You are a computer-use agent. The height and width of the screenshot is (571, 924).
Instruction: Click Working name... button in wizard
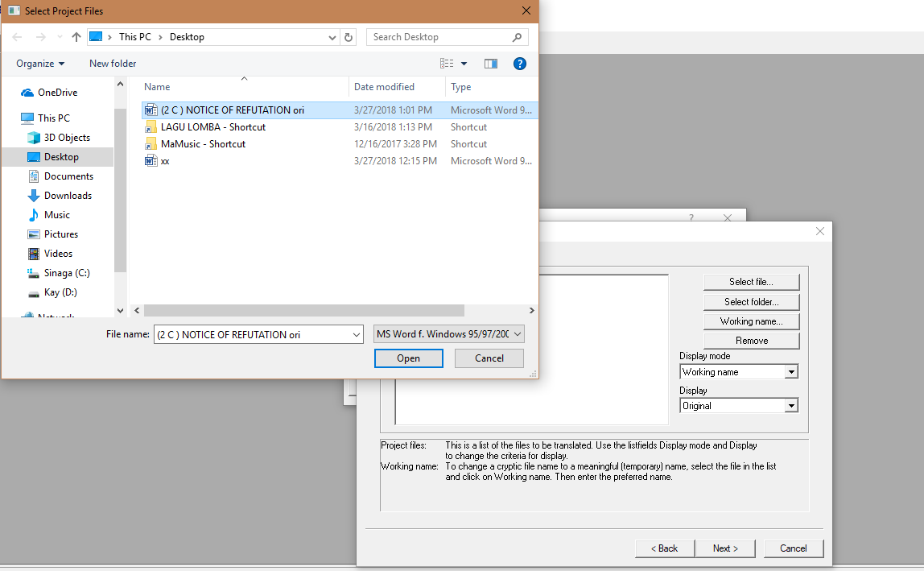(x=751, y=321)
